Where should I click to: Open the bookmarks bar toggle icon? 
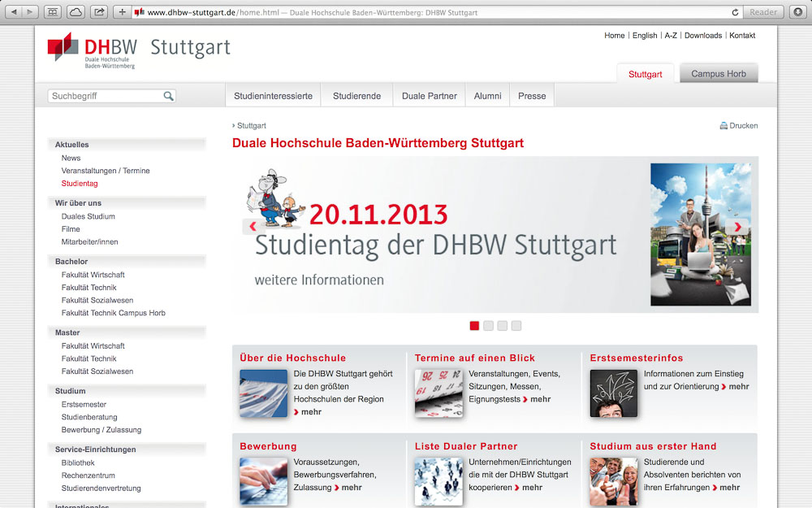pos(52,12)
